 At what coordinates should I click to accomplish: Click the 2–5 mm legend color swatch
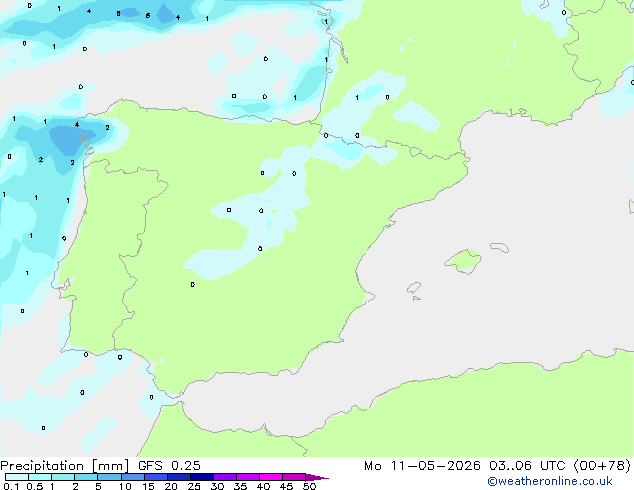point(86,477)
